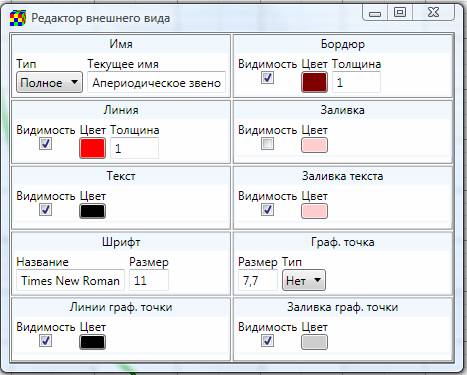
Task: Open the Заливка граф. точки gray color swatch
Action: 314,342
